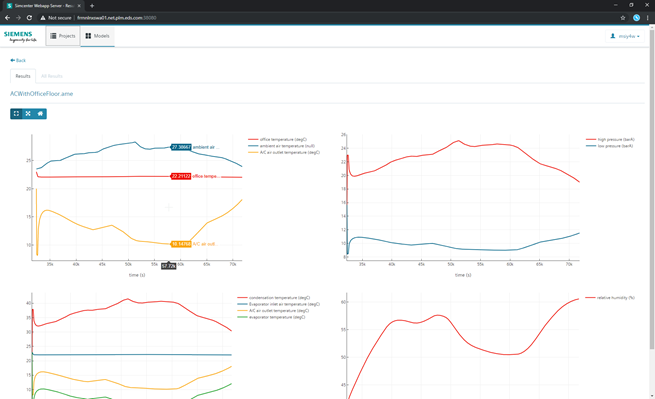The image size is (655, 399).
Task: Switch to the All Results tab
Action: pyautogui.click(x=52, y=76)
